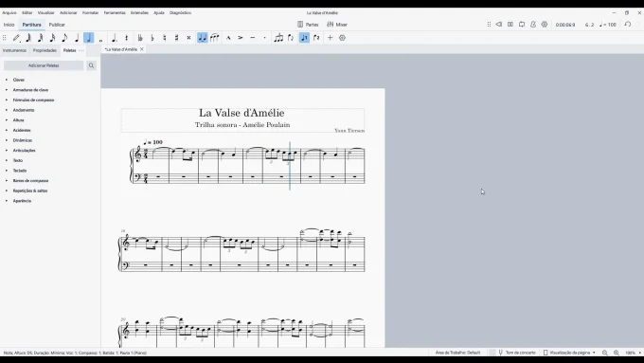Click Adicionar Paletas button
The width and height of the screenshot is (644, 363).
point(44,65)
